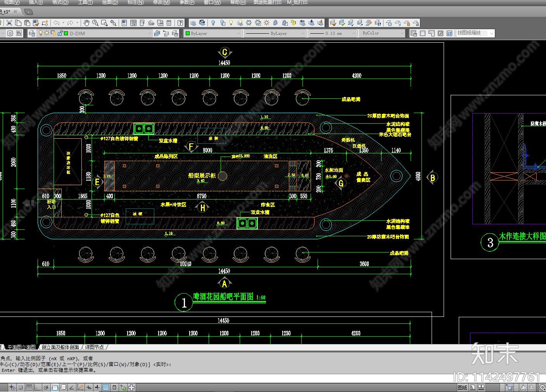Select the Pan hand tool
Image resolution: width=546 pixels, height=392 pixels.
click(86, 23)
